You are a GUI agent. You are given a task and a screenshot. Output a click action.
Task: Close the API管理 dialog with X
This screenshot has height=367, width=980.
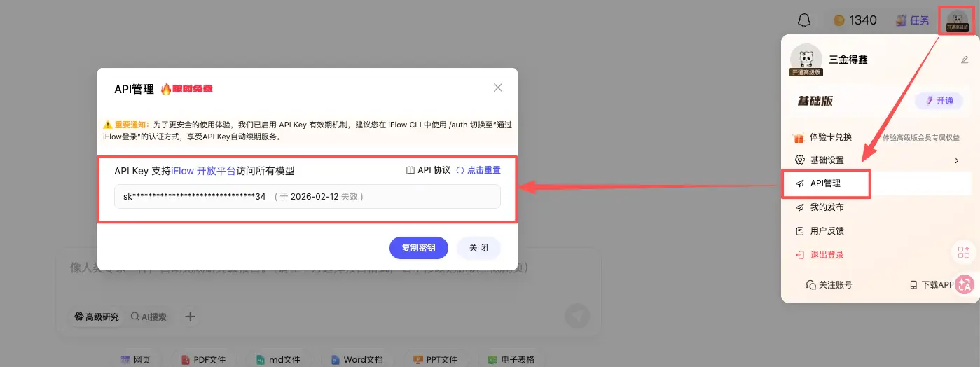coord(498,88)
